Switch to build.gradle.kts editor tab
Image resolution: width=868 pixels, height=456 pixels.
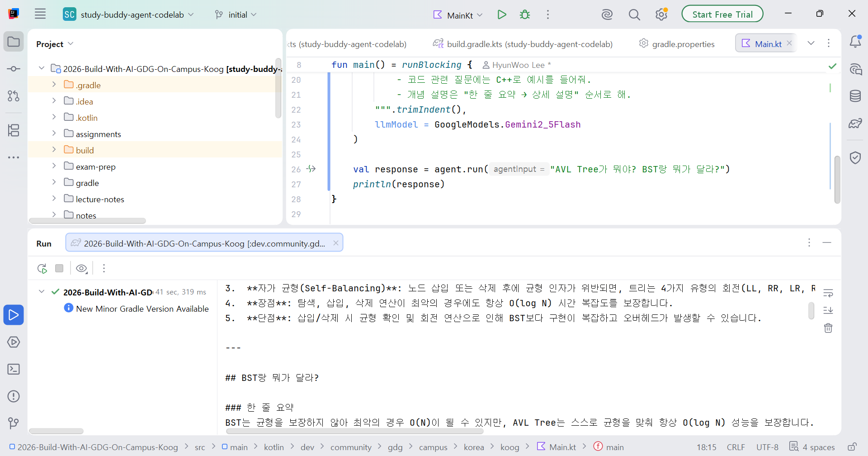(x=523, y=44)
